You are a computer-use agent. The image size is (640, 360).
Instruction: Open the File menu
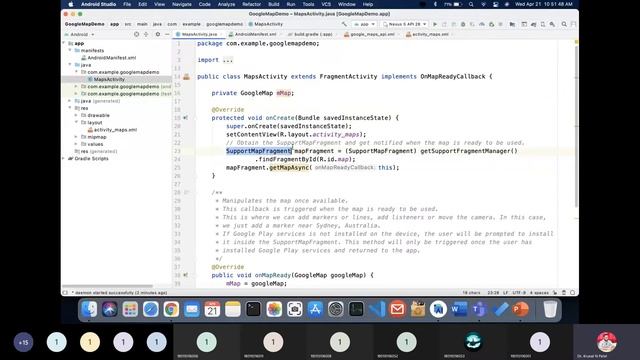(127, 4)
